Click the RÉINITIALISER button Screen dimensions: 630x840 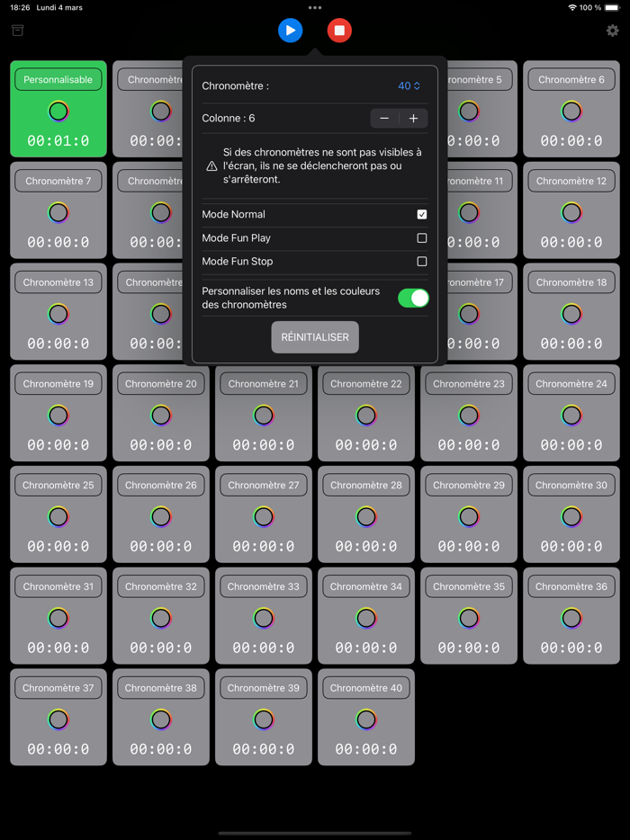(315, 337)
